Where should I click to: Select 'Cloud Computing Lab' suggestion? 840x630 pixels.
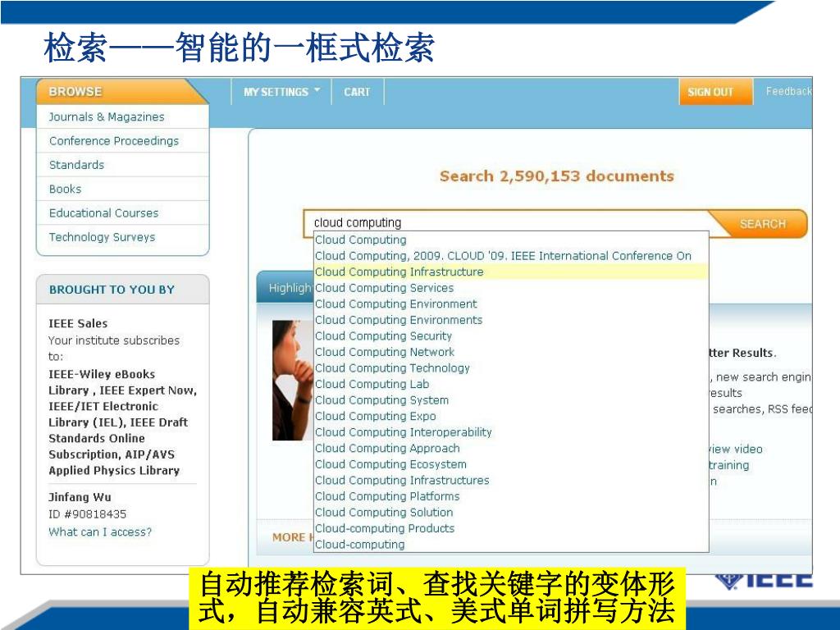511,385
